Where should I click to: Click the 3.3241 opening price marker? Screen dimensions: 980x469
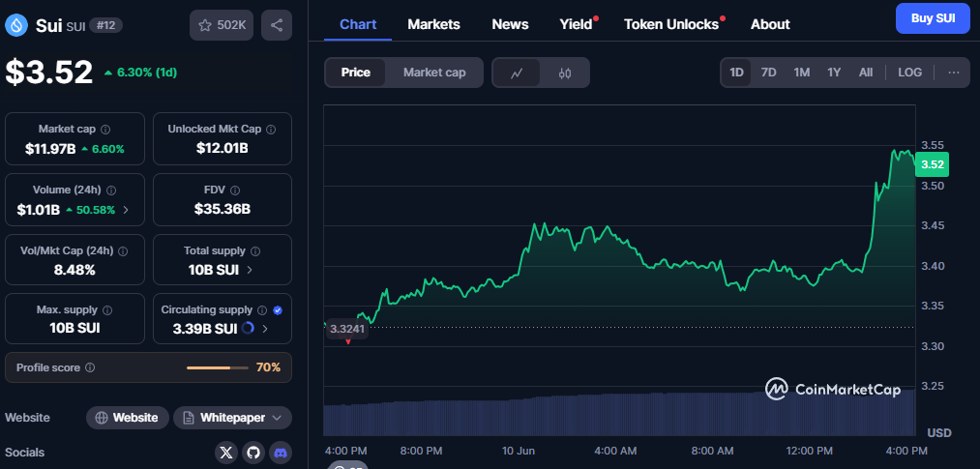pos(345,329)
